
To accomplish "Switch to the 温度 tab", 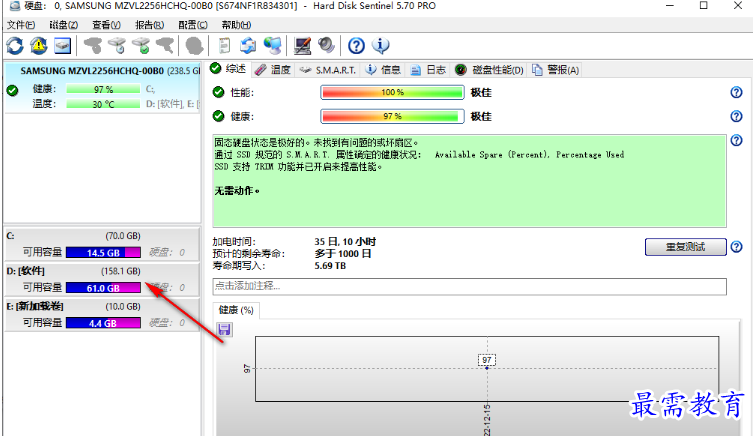I will click(273, 70).
